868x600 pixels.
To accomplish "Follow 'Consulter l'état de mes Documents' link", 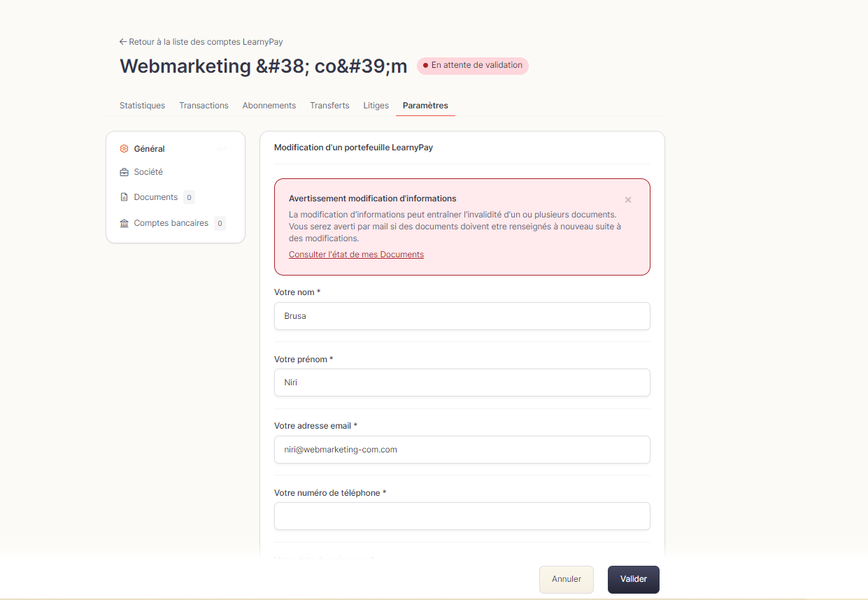I will [356, 255].
